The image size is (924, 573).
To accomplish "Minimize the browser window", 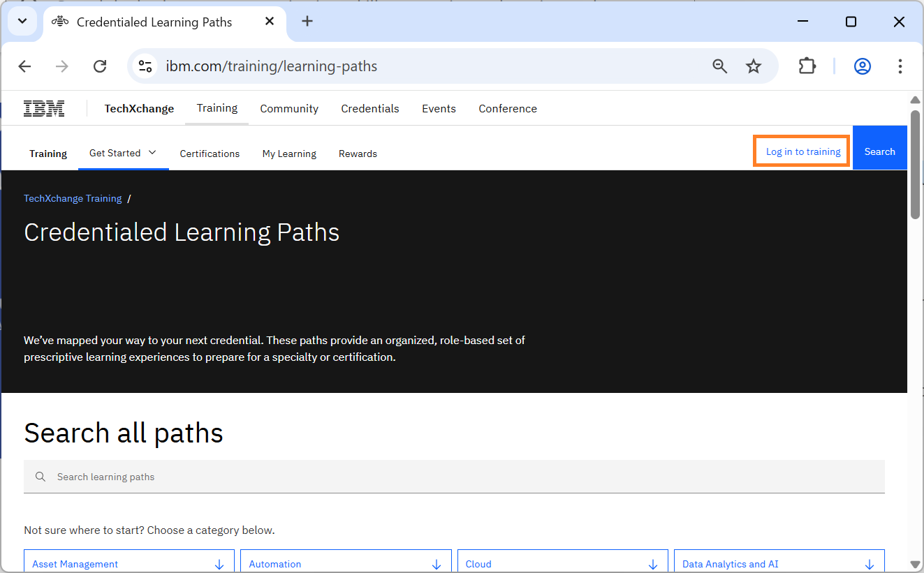I will (x=802, y=22).
